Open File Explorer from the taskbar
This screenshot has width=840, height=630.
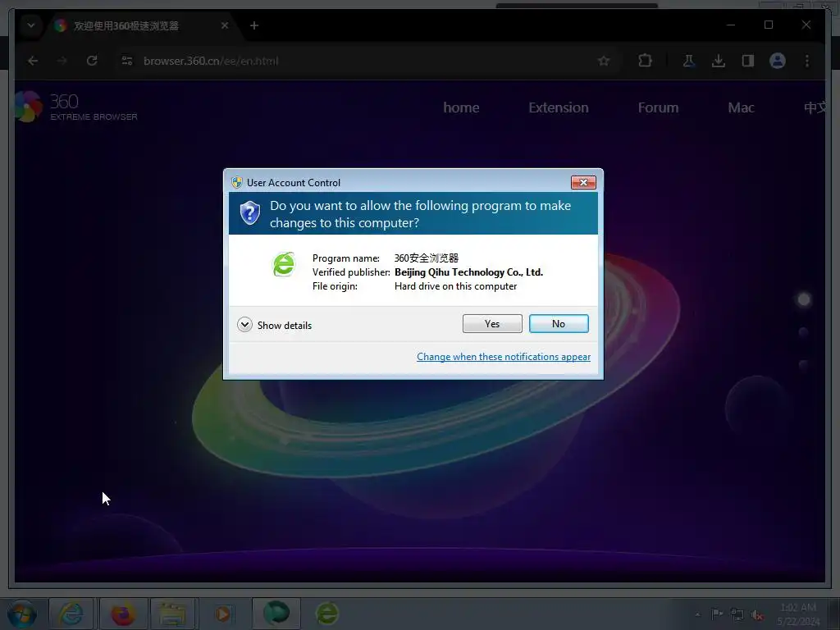click(x=173, y=614)
